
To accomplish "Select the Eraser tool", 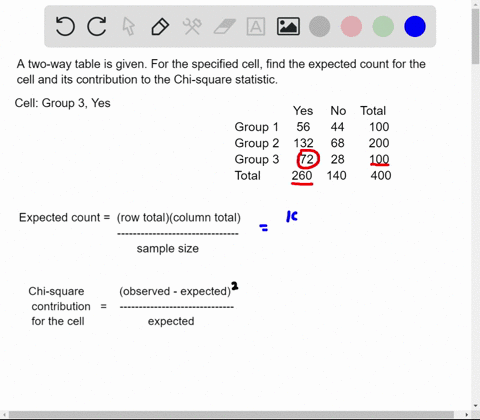I will click(224, 26).
